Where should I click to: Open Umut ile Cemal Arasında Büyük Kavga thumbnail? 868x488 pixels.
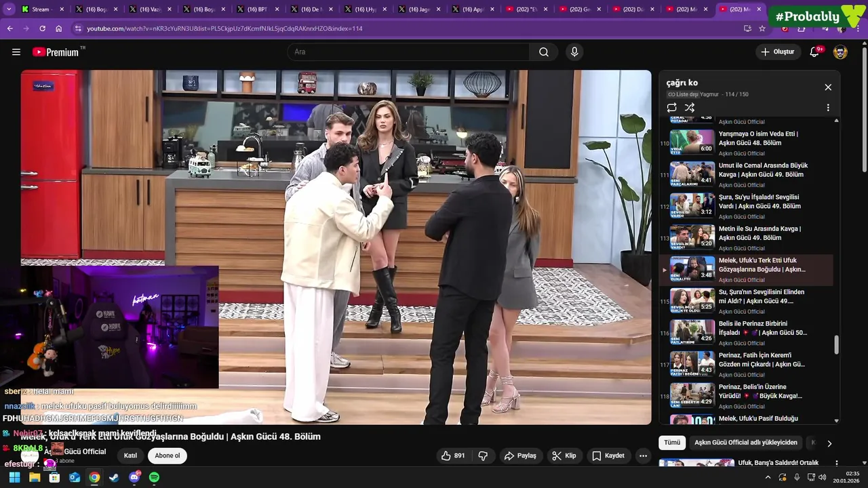692,174
